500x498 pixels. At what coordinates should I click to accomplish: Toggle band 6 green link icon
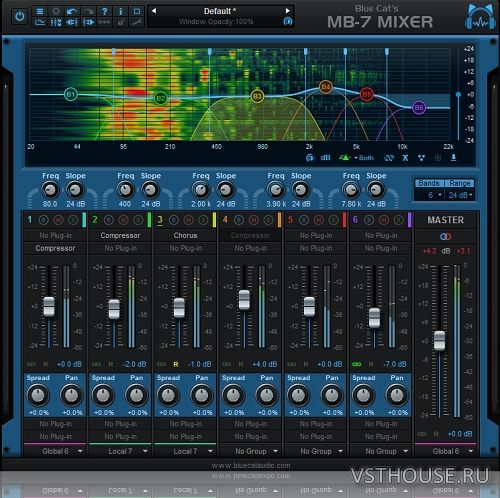coord(357,364)
